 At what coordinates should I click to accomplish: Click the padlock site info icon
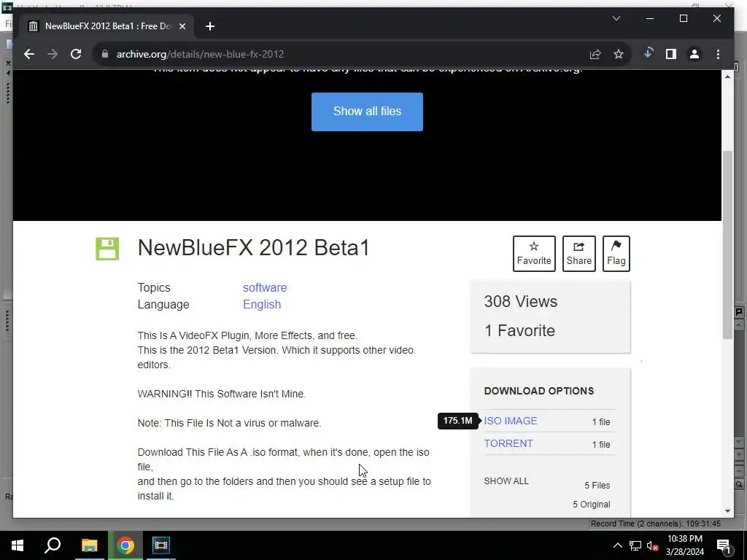click(x=105, y=54)
